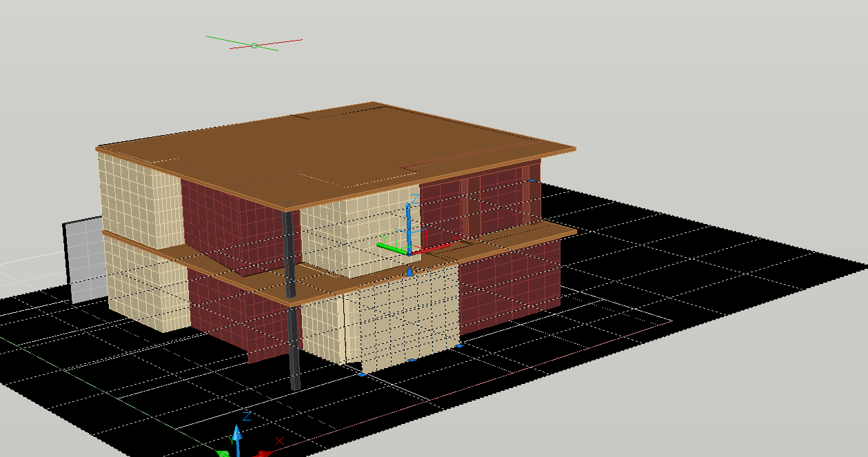Select the green Y axis gizmo arrow
This screenshot has width=868, height=457.
pyautogui.click(x=387, y=245)
